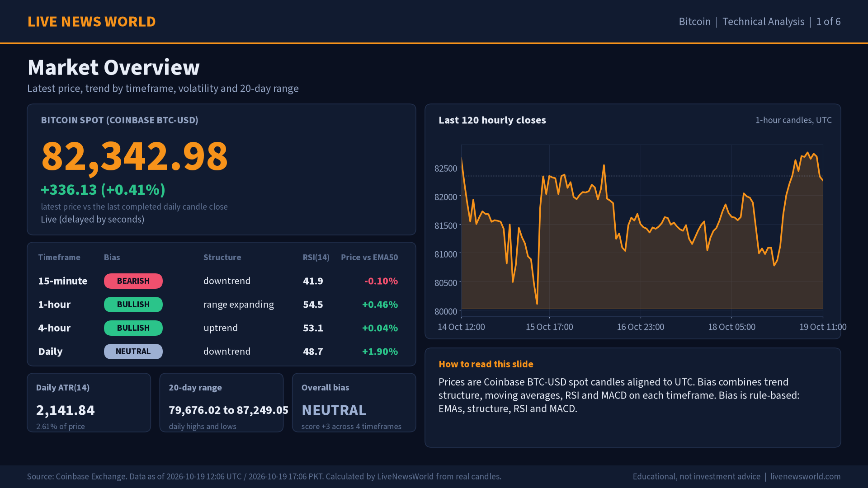Click the 4-hour timeframe label
Screen dimensions: 868x488
[54, 328]
